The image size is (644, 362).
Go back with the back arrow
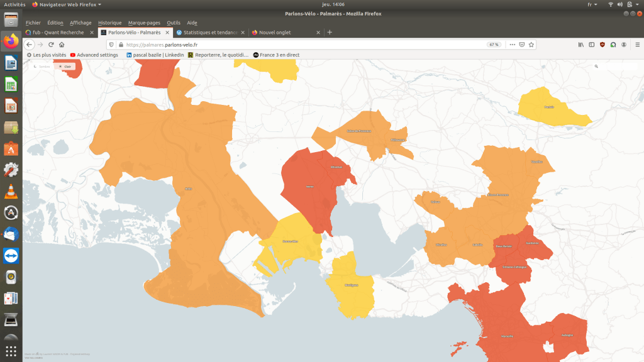pyautogui.click(x=29, y=45)
